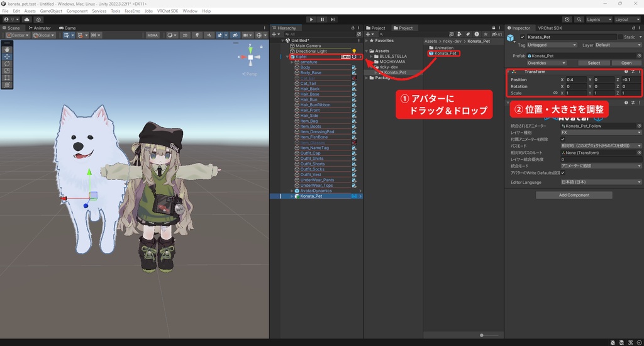Click the global search magnifier icon
Viewport: 644px width, 346px height.
coord(579,20)
